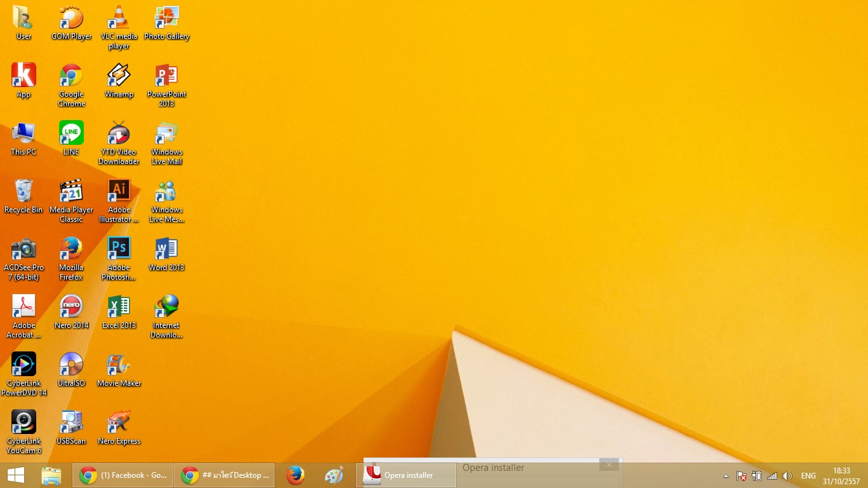Viewport: 868px width, 488px height.
Task: Select the Movie Maker desktop icon
Action: tap(119, 370)
